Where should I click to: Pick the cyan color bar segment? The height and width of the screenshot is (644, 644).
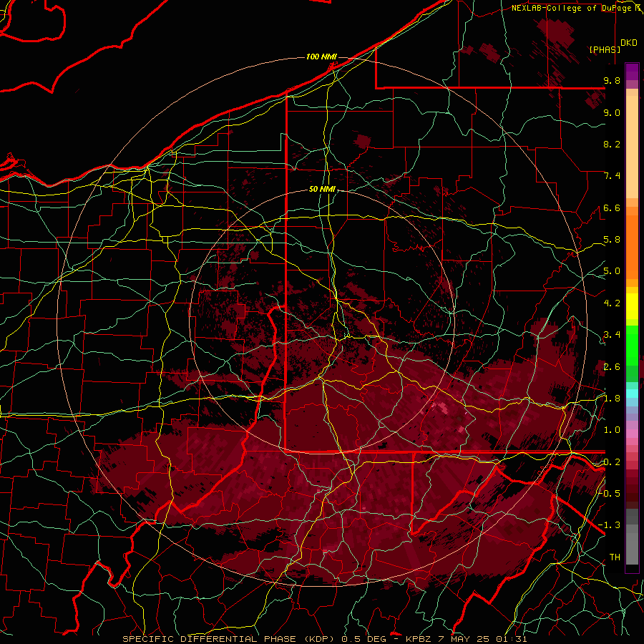click(x=632, y=394)
